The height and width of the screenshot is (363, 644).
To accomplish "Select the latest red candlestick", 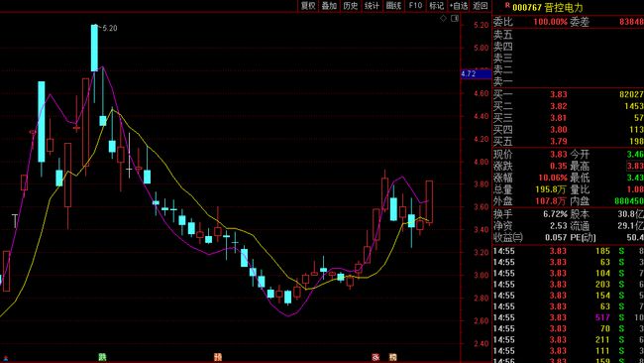I will (x=429, y=202).
